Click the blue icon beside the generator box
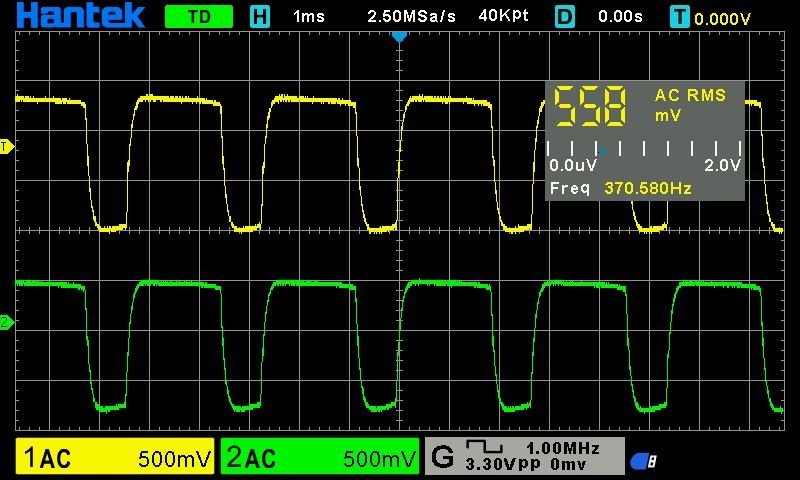The image size is (800, 480). coord(643,460)
